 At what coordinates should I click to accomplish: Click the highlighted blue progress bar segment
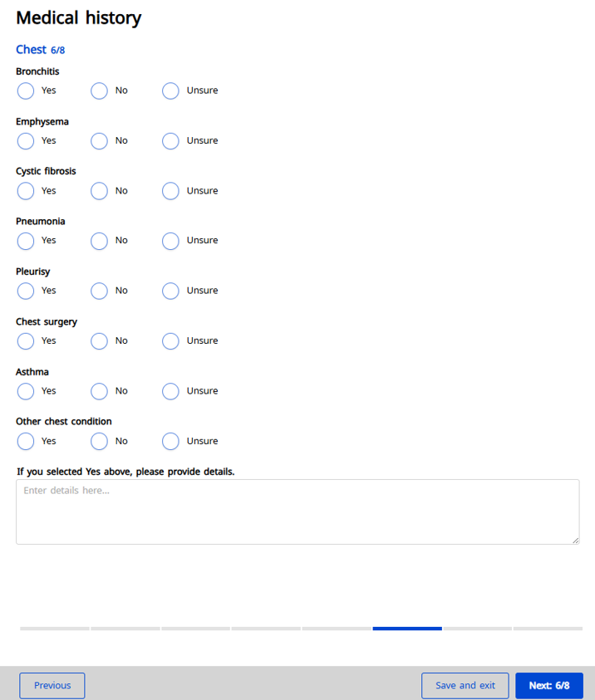click(x=407, y=629)
